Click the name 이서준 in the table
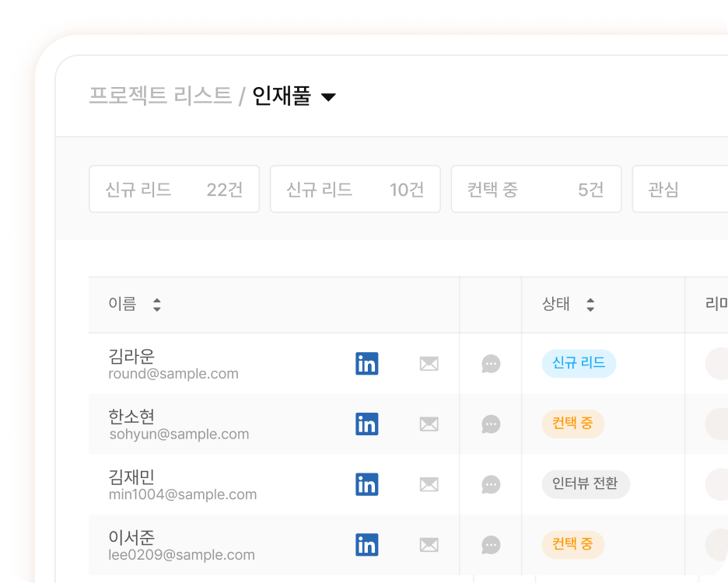Screen dimensions: 728x583 click(x=131, y=536)
